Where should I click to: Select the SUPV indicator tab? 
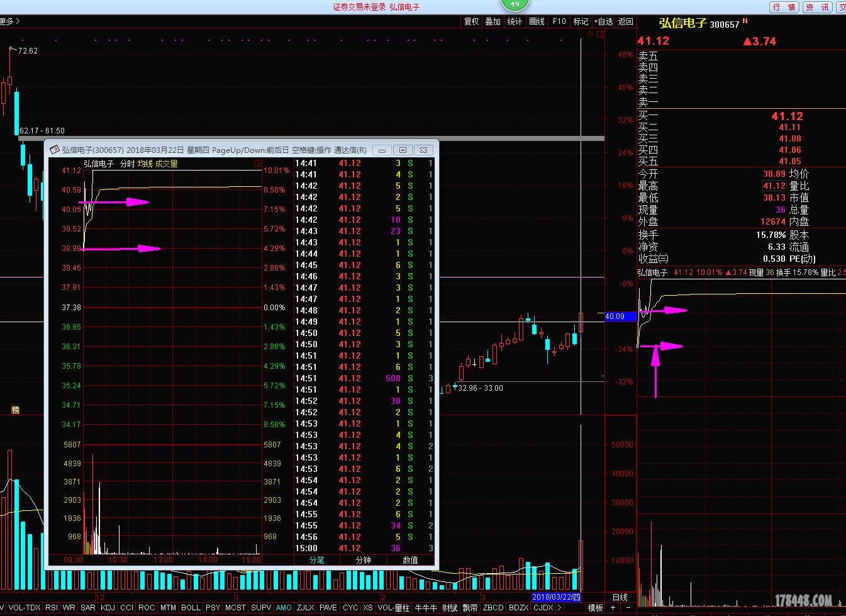pyautogui.click(x=261, y=608)
